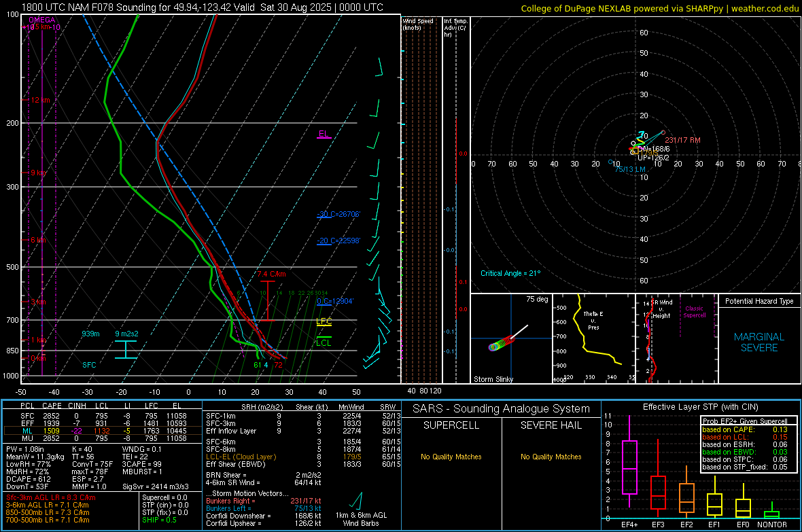Click the '9 km' height marker
The image size is (802, 532).
(x=38, y=173)
